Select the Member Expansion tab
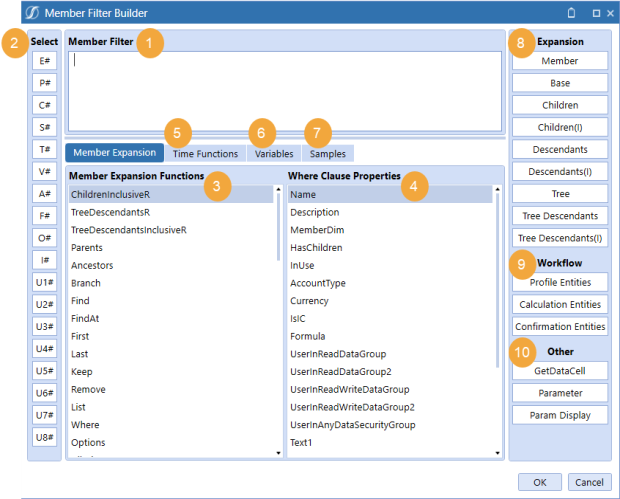This screenshot has width=620, height=499. coord(114,153)
